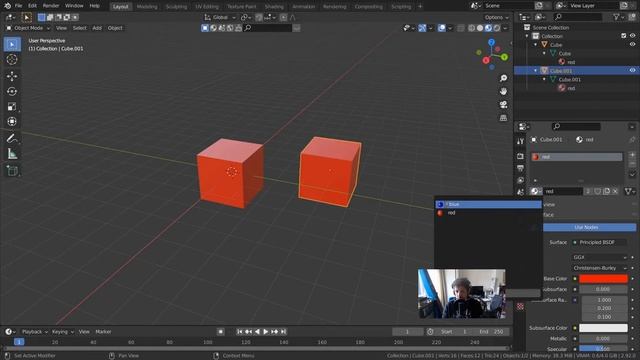Unlink material with the X icon
640x360 pixels.
pos(615,191)
